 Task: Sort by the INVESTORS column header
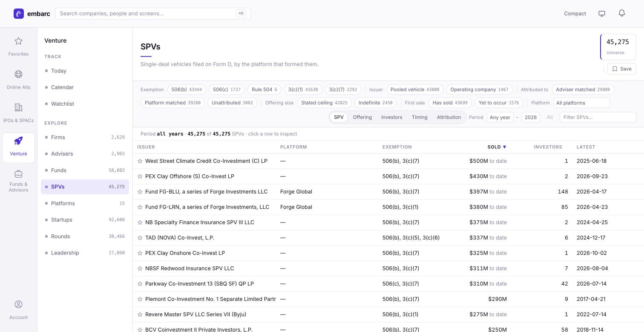click(x=548, y=147)
